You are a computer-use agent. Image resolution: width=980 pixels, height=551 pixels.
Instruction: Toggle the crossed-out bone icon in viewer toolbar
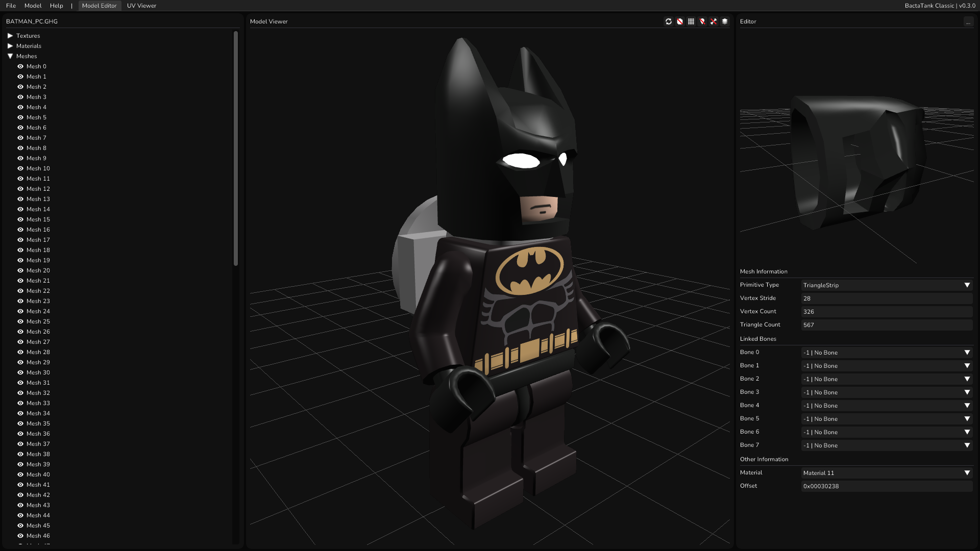click(x=714, y=21)
